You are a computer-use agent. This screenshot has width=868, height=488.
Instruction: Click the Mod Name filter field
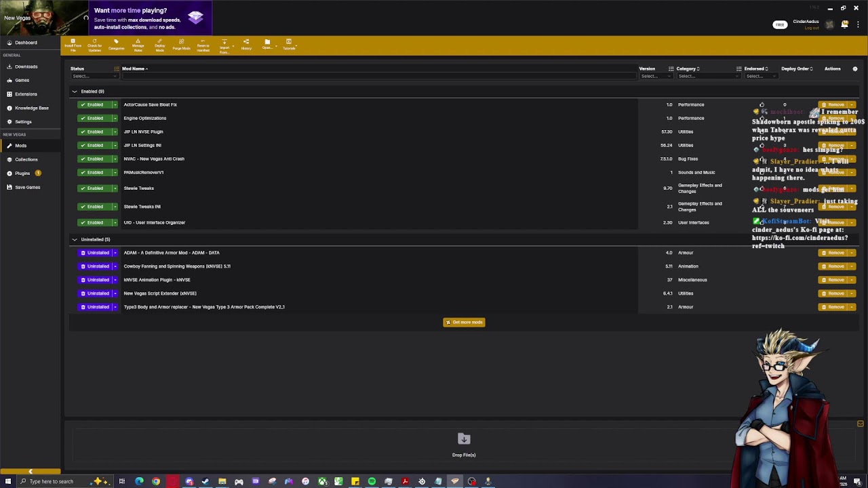coord(378,76)
